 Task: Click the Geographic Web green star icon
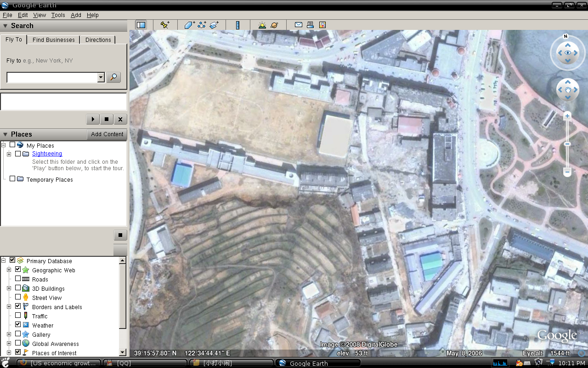pos(26,270)
